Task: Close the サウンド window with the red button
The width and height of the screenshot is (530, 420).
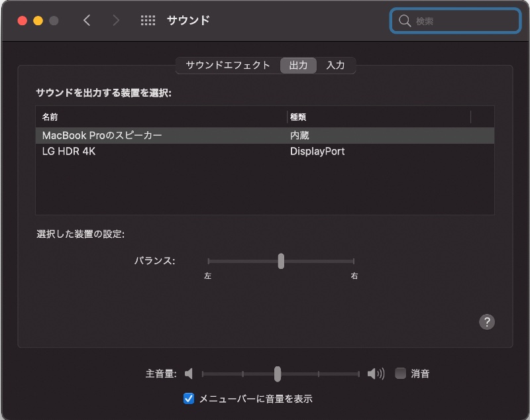Action: 22,21
